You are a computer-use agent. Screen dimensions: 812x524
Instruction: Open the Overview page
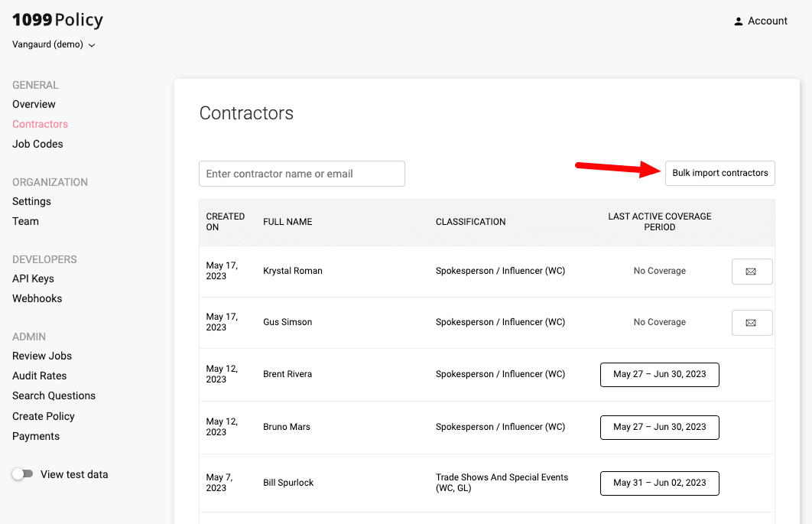[x=34, y=103]
